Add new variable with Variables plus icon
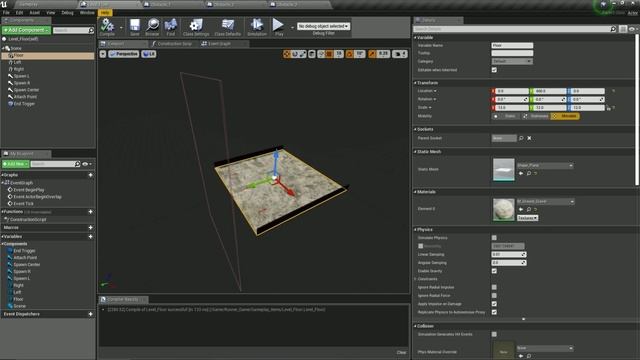Screen dimensions: 640x360 (91, 237)
